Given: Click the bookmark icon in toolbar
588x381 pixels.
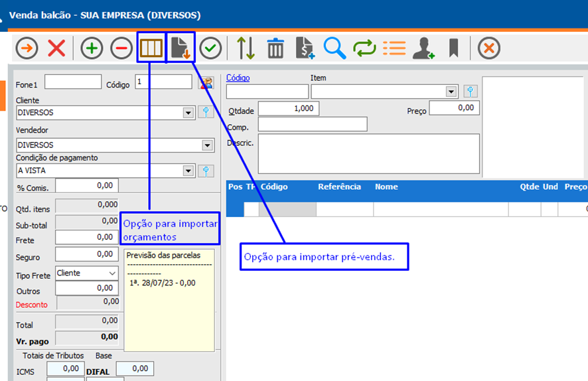Looking at the screenshot, I should (453, 48).
